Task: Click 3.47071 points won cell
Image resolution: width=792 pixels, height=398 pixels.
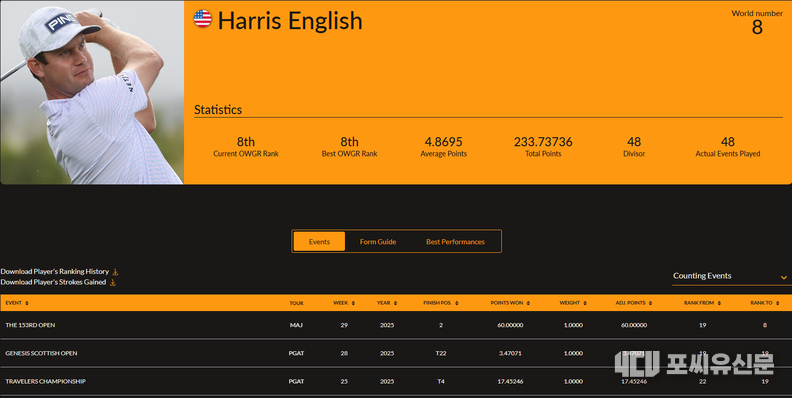Action: [x=510, y=354]
